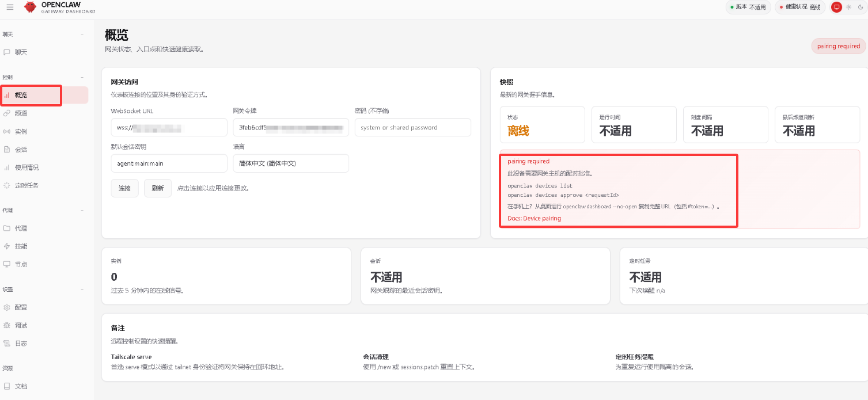Enable light theme with the sun icon

[848, 7]
